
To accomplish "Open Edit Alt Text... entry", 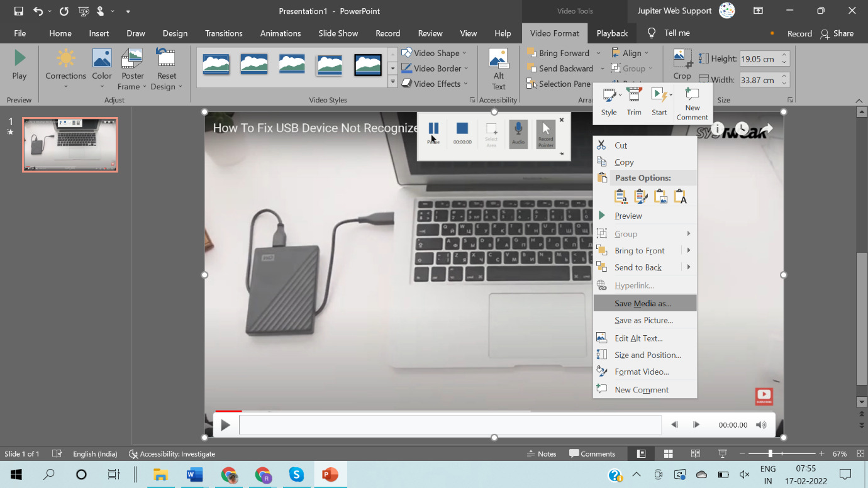I will click(645, 338).
